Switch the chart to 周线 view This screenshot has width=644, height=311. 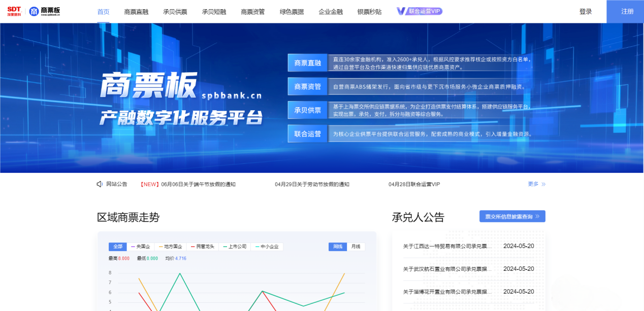tap(337, 246)
